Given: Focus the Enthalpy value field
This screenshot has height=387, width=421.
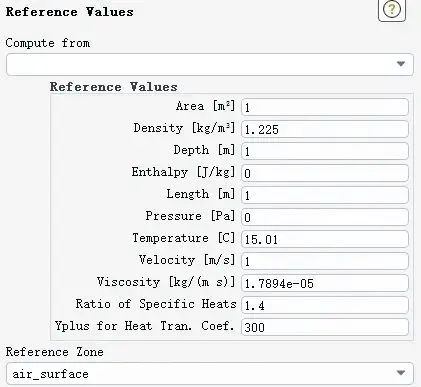Looking at the screenshot, I should coord(325,173).
